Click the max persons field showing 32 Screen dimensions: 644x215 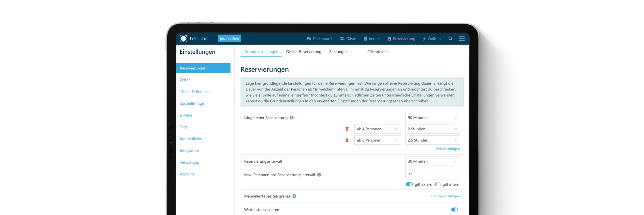click(x=432, y=175)
